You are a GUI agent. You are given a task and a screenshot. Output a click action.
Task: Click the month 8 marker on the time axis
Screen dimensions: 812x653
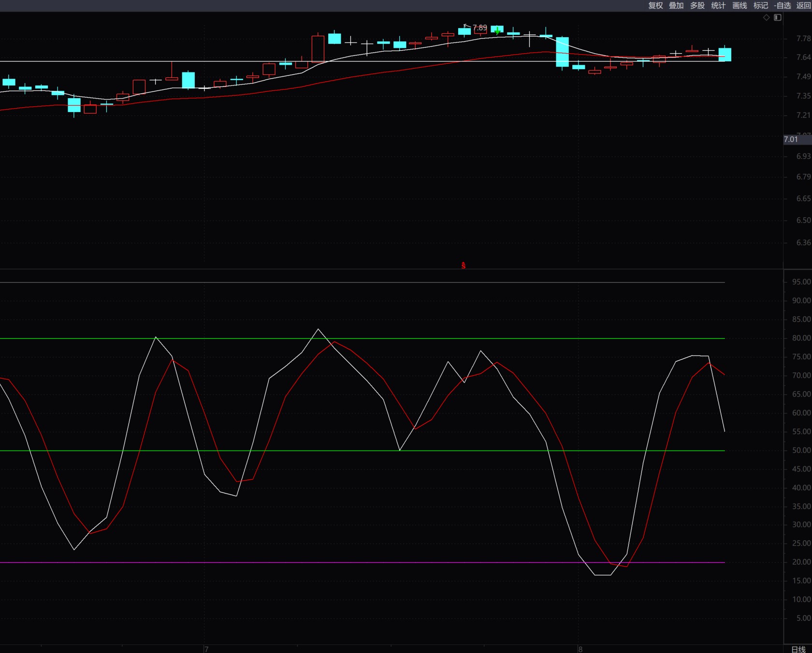coord(580,649)
